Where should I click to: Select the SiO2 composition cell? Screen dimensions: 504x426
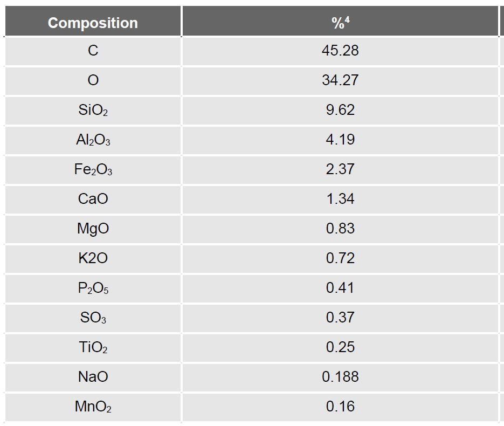[93, 110]
